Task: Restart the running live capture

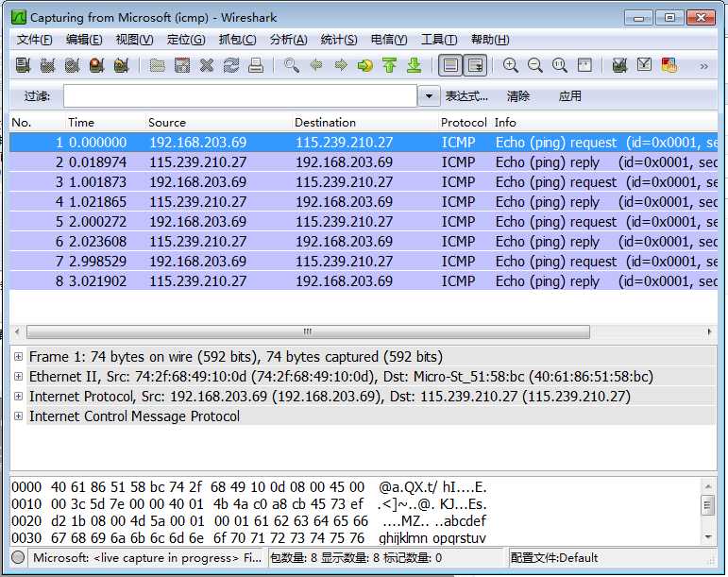Action: [x=121, y=65]
